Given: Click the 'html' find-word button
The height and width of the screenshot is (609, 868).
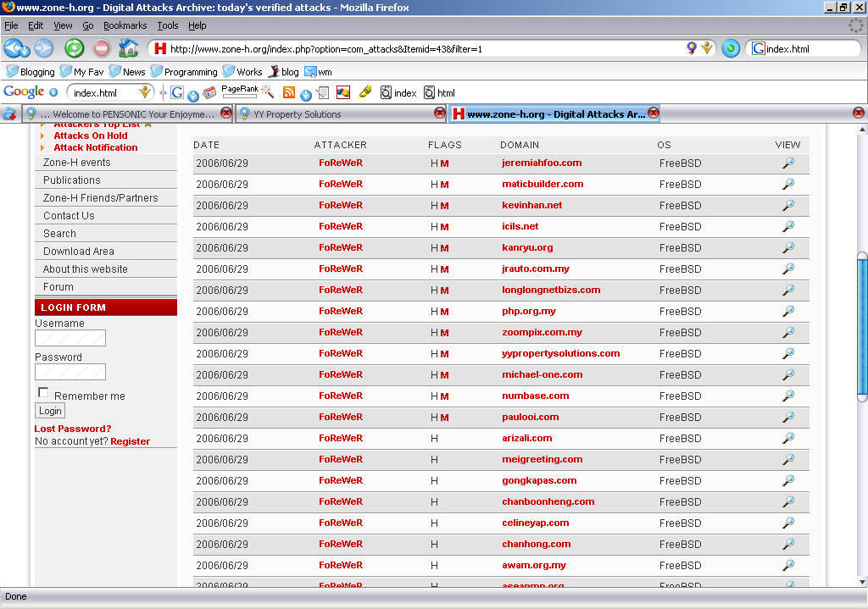Looking at the screenshot, I should pos(440,93).
